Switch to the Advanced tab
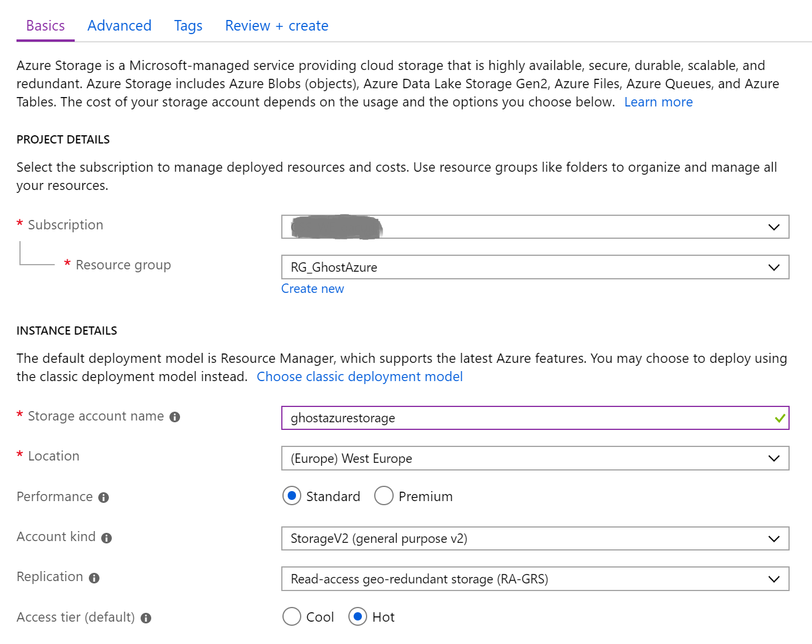The height and width of the screenshot is (644, 812). pos(119,26)
